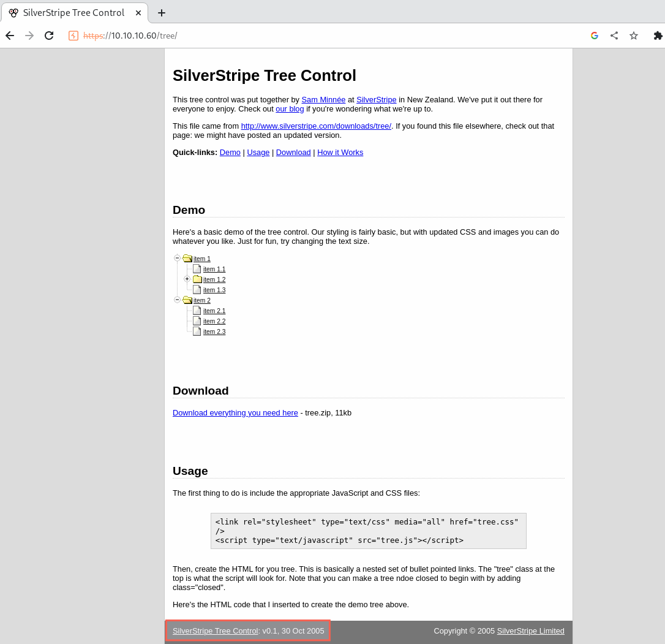This screenshot has width=665, height=644.
Task: Click the item 2.1 page icon
Action: tap(197, 310)
